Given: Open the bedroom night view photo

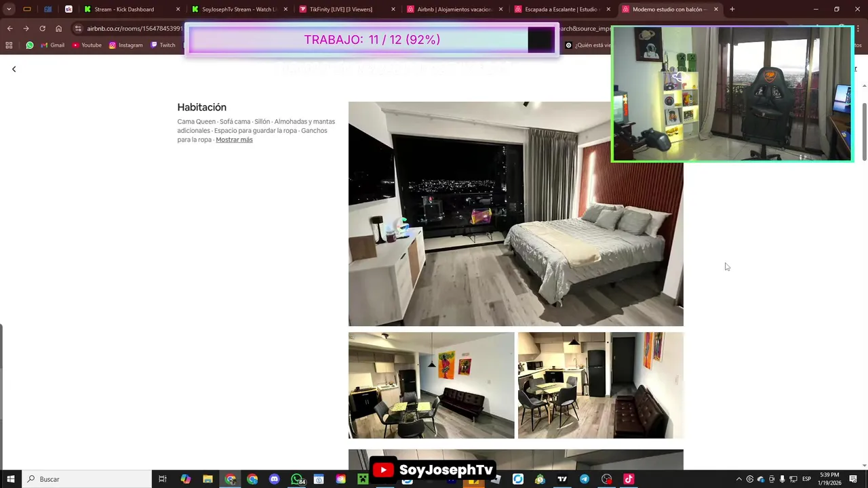Looking at the screenshot, I should click(515, 214).
